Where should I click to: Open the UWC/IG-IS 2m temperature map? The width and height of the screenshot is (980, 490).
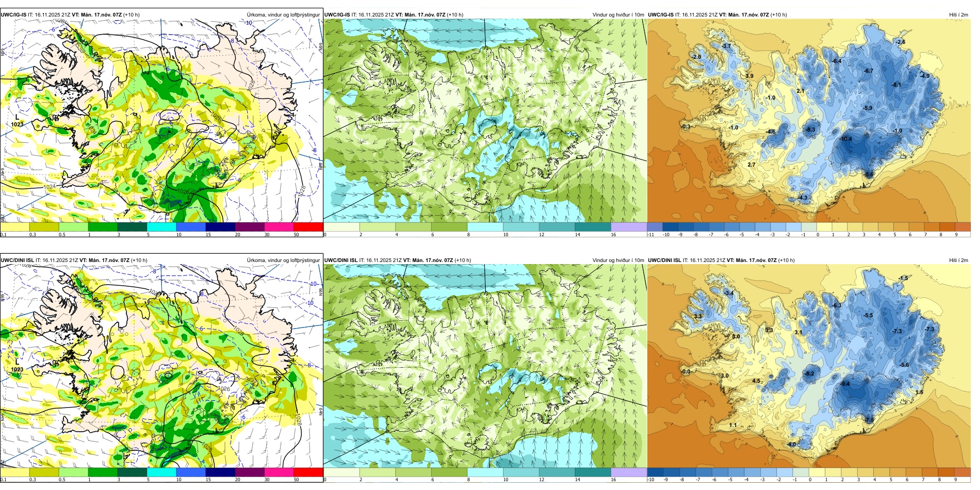809,121
